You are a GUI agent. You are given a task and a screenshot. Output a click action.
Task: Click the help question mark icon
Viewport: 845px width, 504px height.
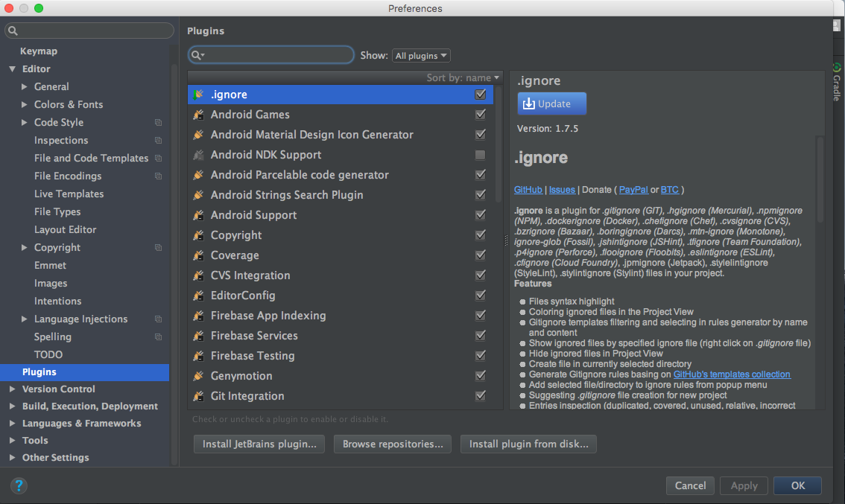point(19,485)
